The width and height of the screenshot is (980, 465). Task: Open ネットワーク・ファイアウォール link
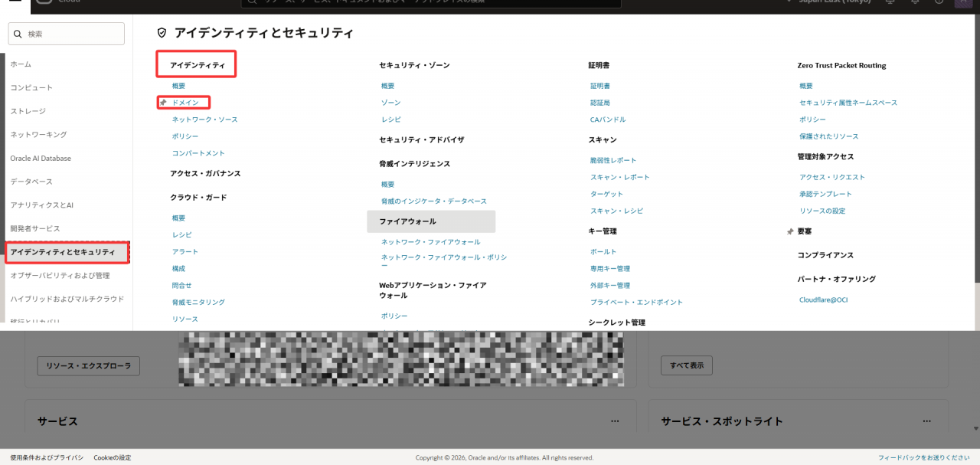click(x=431, y=242)
